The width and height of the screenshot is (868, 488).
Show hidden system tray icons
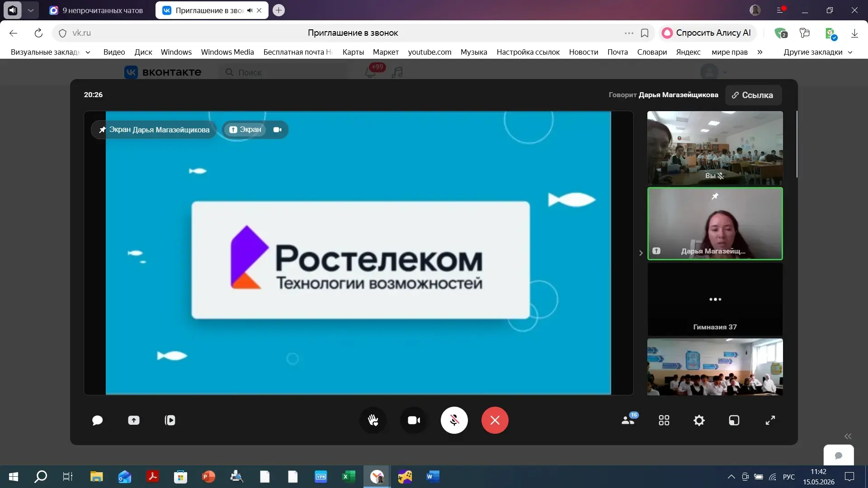tap(731, 477)
